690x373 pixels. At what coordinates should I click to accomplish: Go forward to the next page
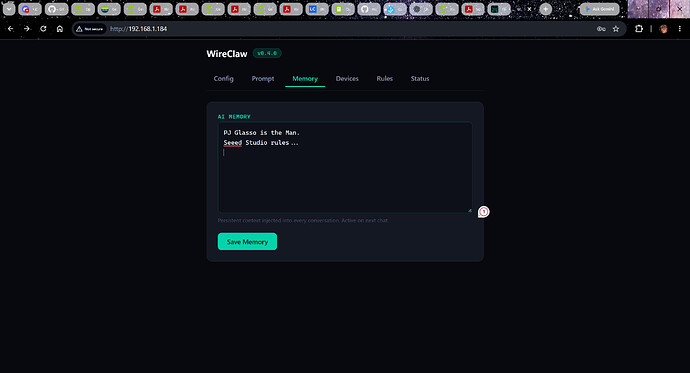tap(27, 29)
